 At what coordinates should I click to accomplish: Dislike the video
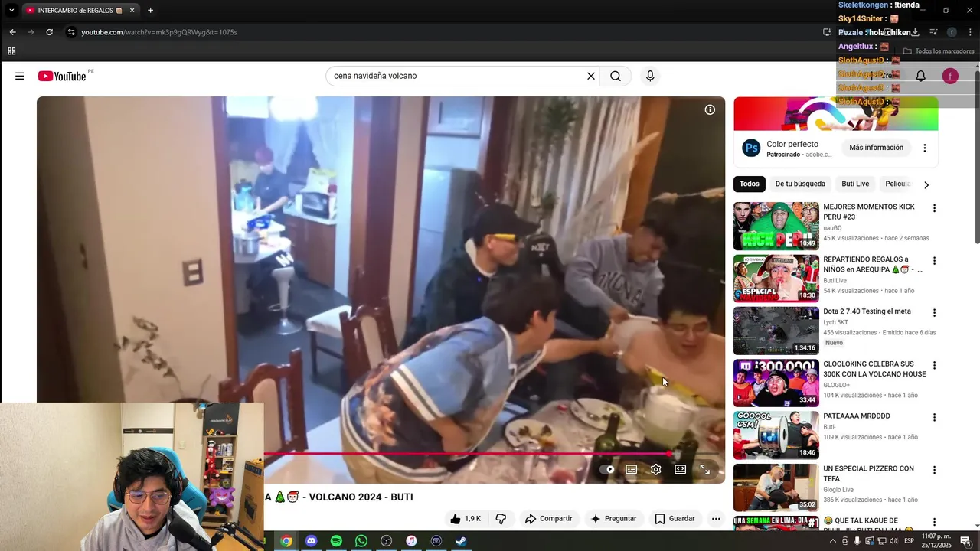(501, 518)
